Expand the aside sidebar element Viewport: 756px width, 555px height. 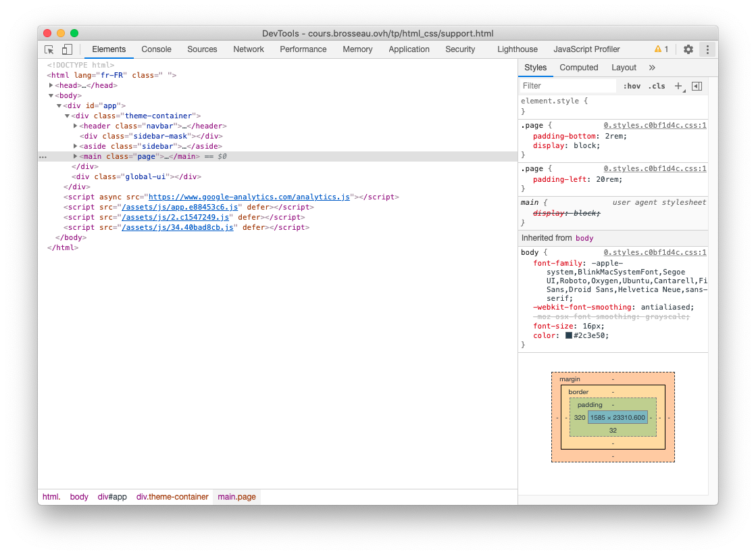pyautogui.click(x=75, y=146)
